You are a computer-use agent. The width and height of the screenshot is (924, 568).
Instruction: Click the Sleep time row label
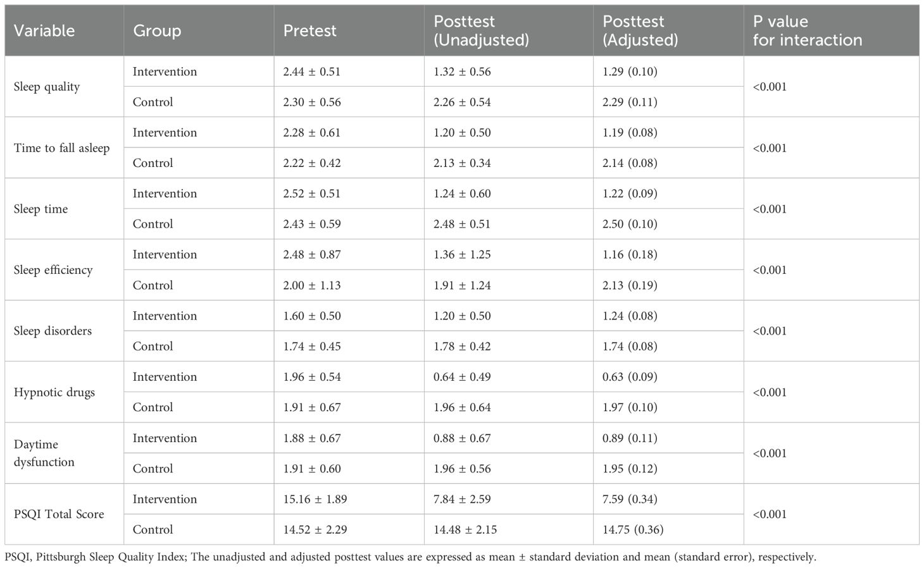tap(41, 209)
